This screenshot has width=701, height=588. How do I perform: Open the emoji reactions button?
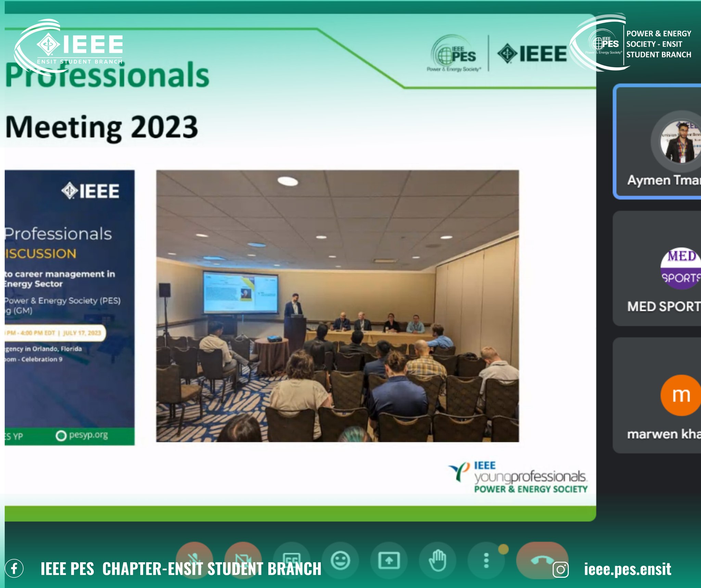340,561
